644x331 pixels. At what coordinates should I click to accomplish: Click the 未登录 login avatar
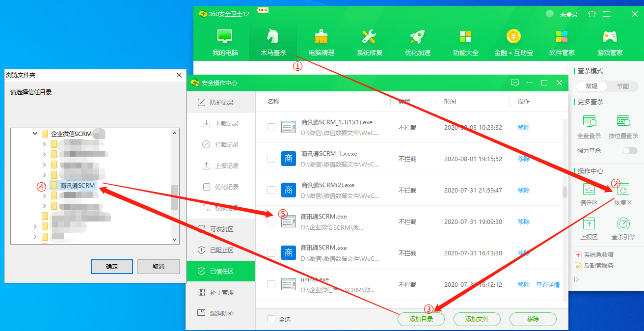(550, 14)
